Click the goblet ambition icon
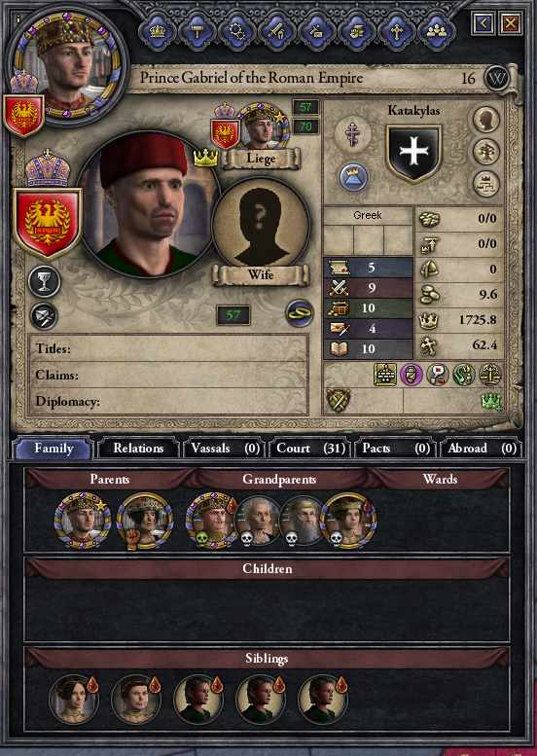Image resolution: width=537 pixels, height=756 pixels. coord(44,281)
